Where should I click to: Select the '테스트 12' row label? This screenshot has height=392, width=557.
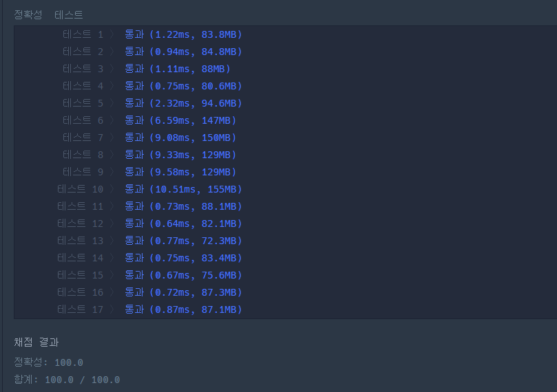[80, 224]
